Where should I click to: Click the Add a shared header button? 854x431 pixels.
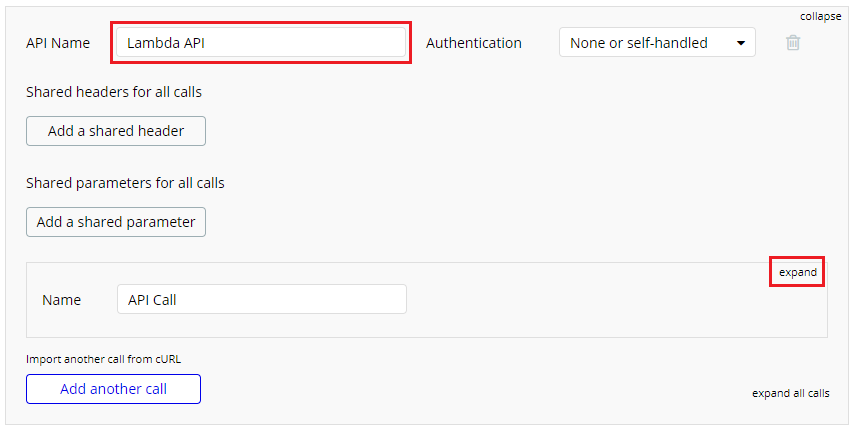116,131
